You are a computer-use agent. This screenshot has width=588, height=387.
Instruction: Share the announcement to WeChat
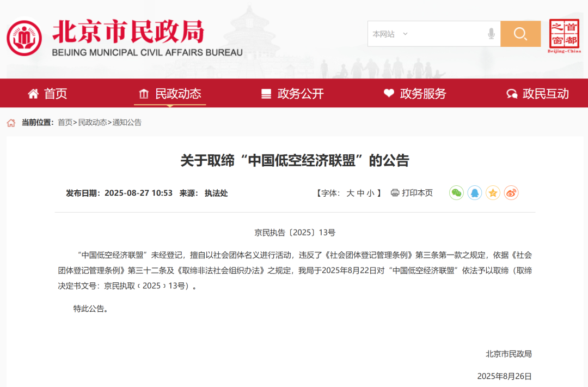(x=456, y=192)
